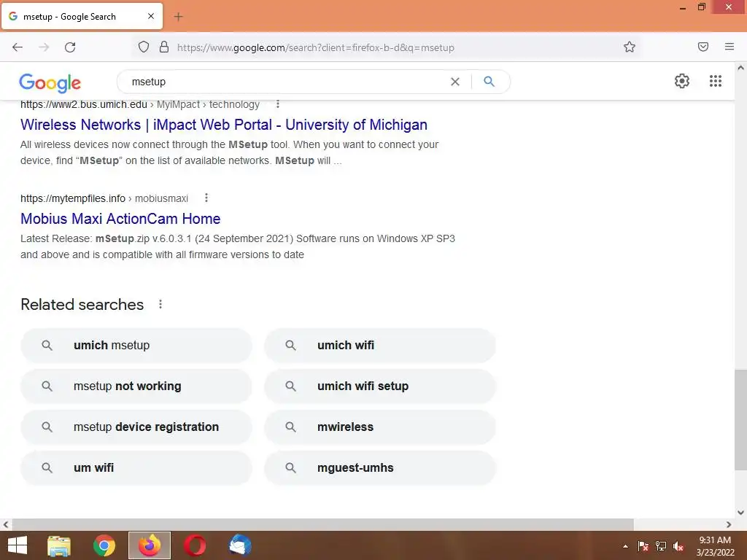
Task: Search for umich wifi
Action: click(x=380, y=345)
